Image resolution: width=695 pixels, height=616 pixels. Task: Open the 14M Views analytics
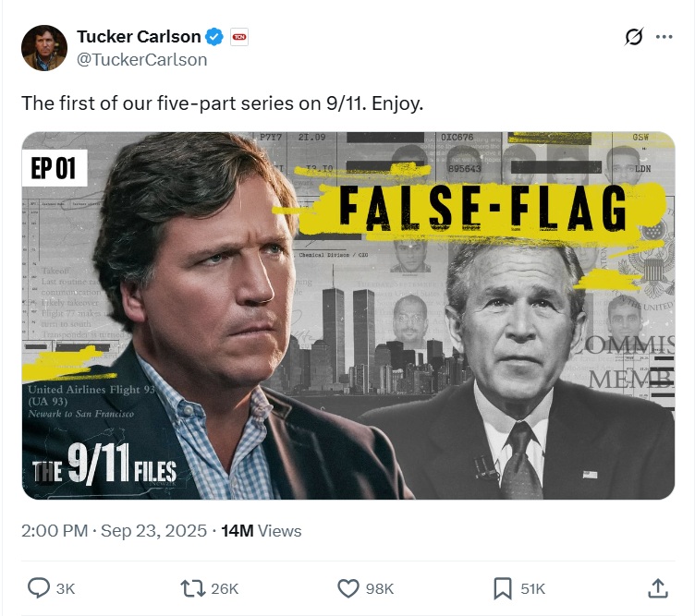[262, 531]
